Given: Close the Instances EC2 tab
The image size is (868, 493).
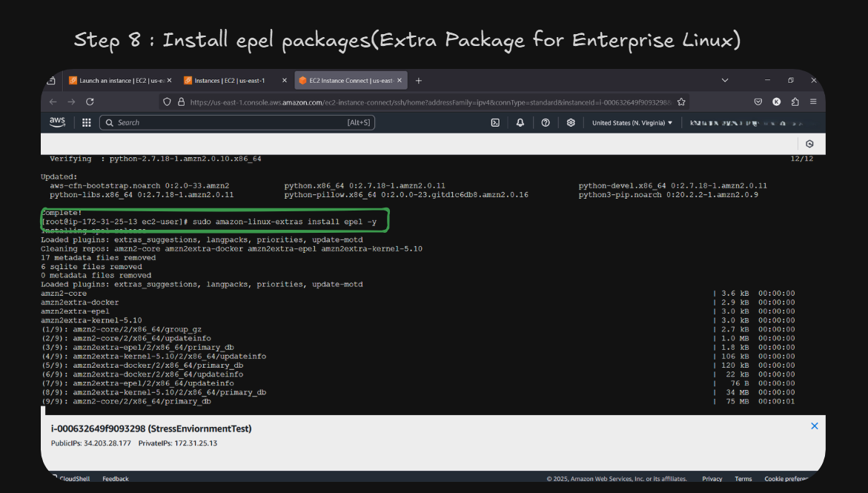Looking at the screenshot, I should (285, 80).
